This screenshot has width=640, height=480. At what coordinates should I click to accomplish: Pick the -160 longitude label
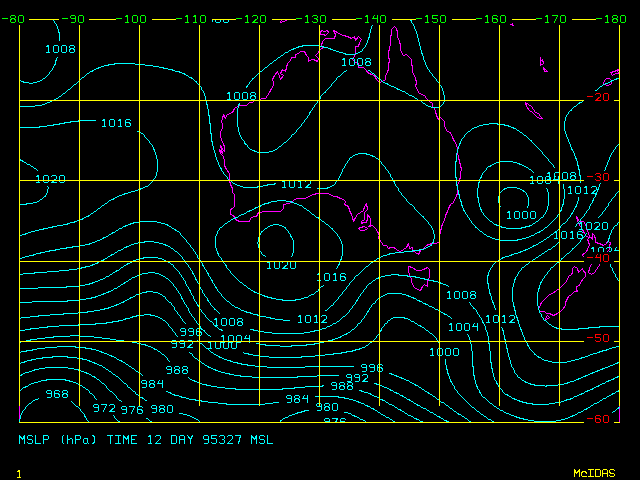pos(494,19)
